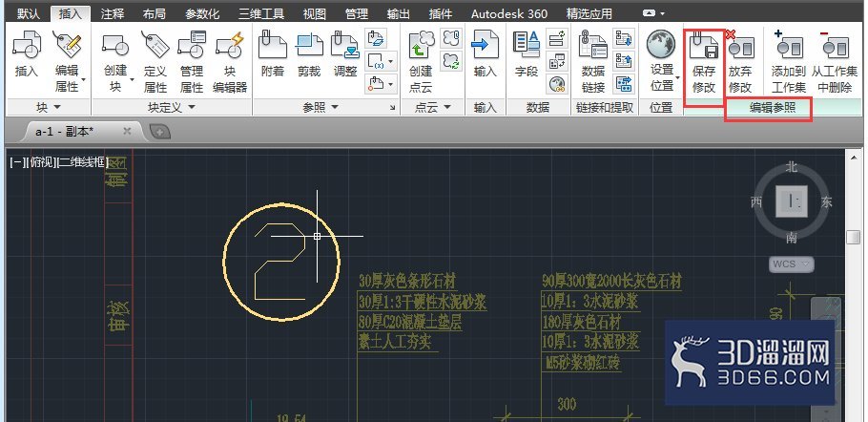This screenshot has height=422, width=868.
Task: Open the underlay snap dropdown in 参照 panel
Action: [x=391, y=84]
